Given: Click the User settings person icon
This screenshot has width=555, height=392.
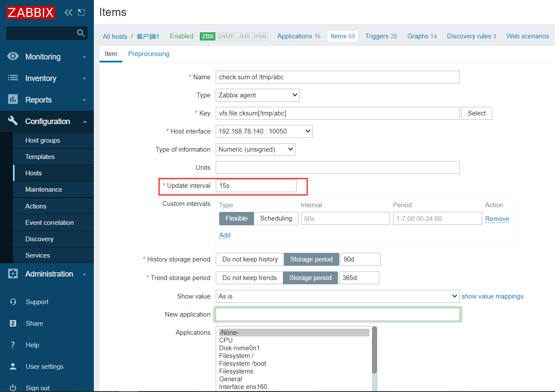Looking at the screenshot, I should click(x=13, y=367).
